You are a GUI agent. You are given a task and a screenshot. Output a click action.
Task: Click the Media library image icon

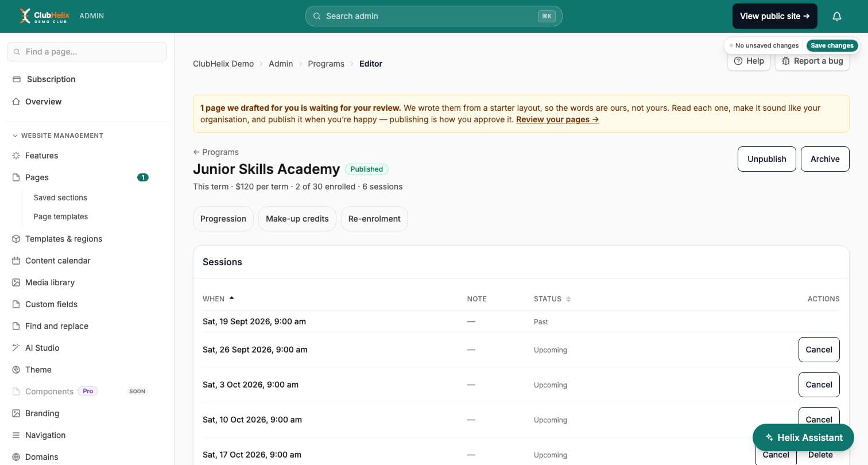(16, 282)
